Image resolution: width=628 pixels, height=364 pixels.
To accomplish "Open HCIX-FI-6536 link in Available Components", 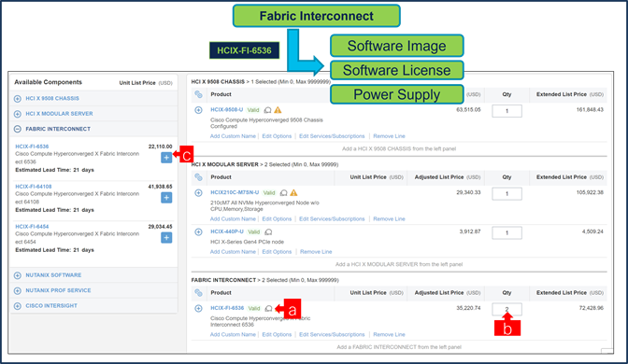I will (x=32, y=147).
